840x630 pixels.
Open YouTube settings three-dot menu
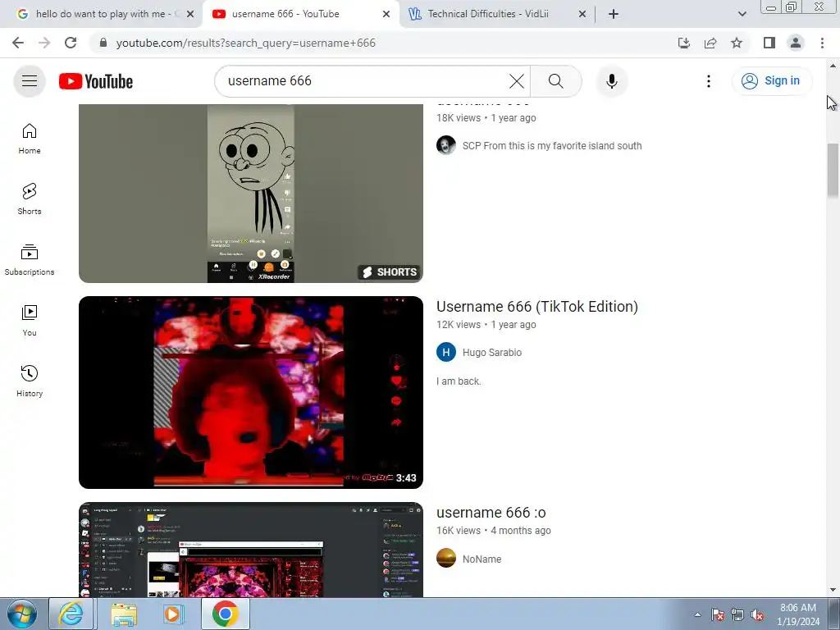pos(708,81)
